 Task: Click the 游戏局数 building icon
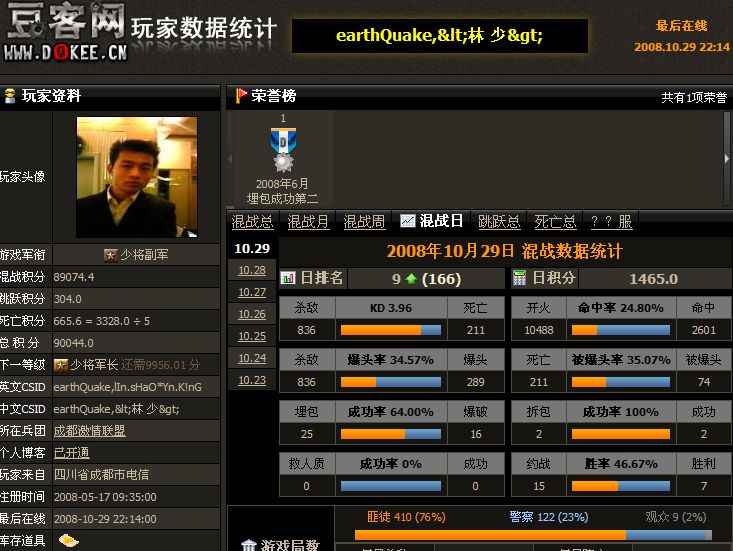tap(249, 545)
